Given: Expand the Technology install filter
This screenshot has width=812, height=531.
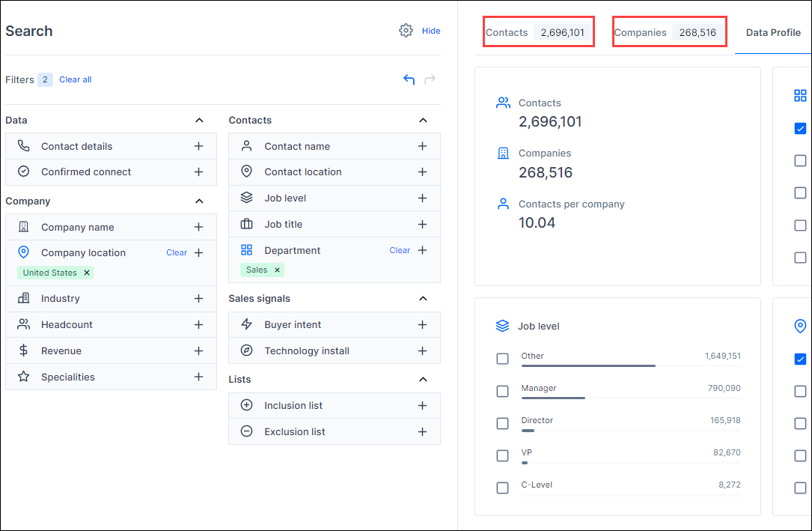Looking at the screenshot, I should click(422, 351).
